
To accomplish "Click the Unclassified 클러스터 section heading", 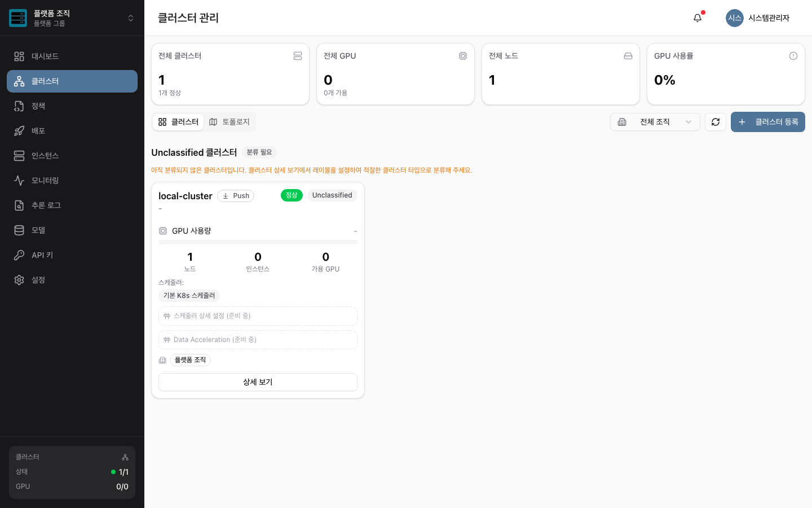I will tap(194, 152).
